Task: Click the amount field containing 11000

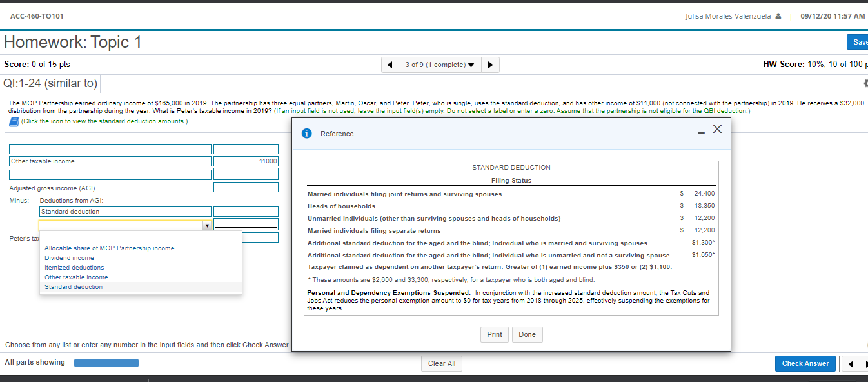Action: tap(246, 161)
